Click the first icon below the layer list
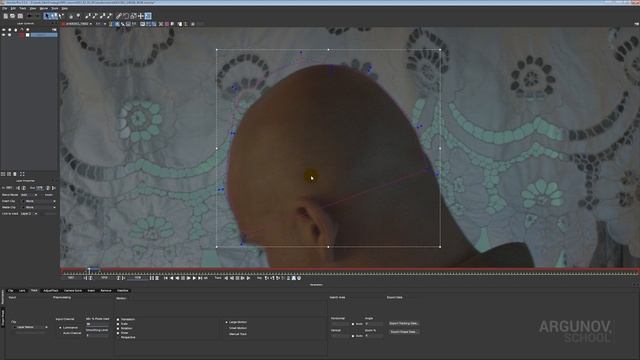Image resolution: width=640 pixels, height=360 pixels. point(3,174)
